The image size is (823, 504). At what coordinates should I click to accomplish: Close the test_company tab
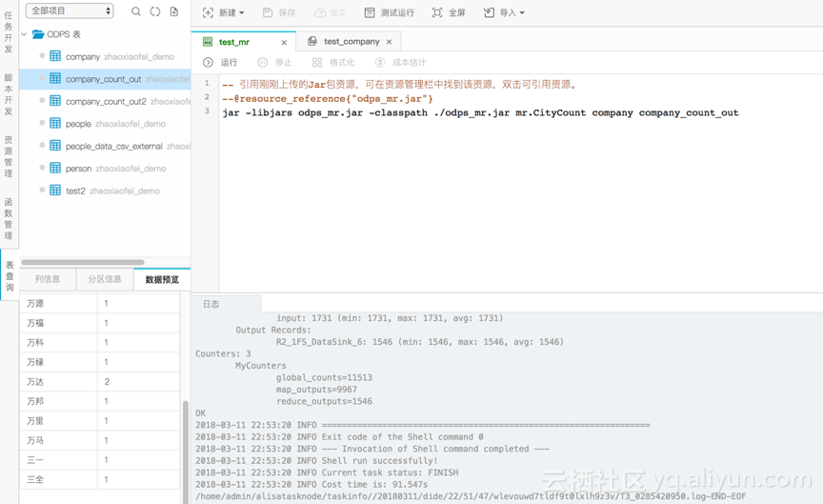coord(389,42)
